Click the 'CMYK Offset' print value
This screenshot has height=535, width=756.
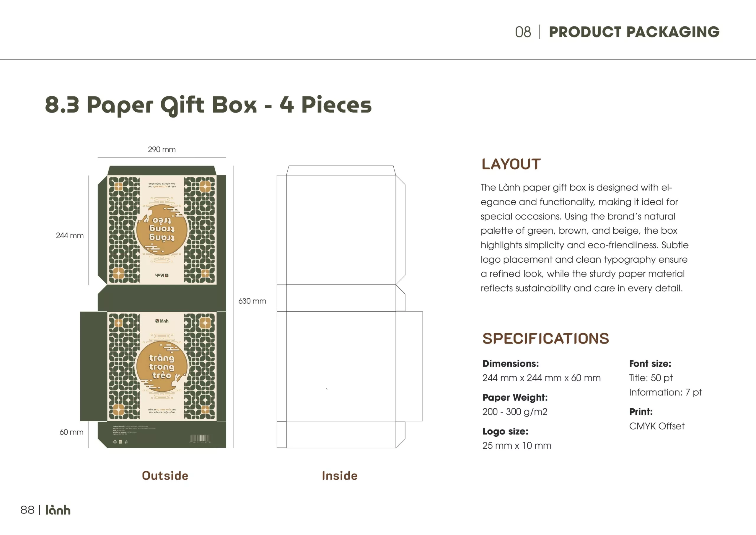[656, 426]
